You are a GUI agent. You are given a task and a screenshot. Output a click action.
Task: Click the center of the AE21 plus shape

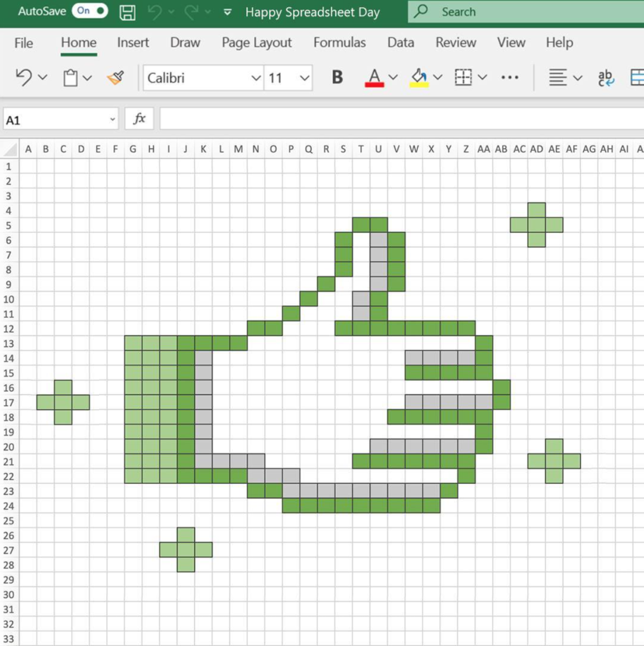click(554, 461)
